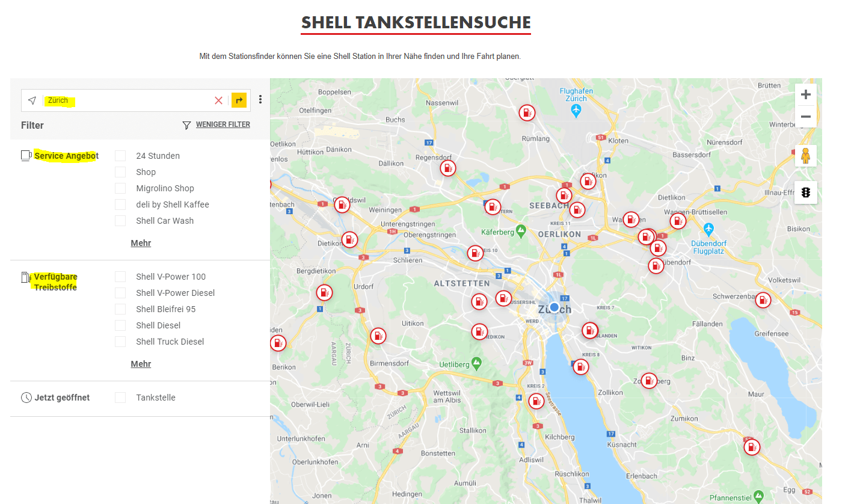Tick the Tankstelle checkbox under Jetzt geöffnet

coord(120,397)
